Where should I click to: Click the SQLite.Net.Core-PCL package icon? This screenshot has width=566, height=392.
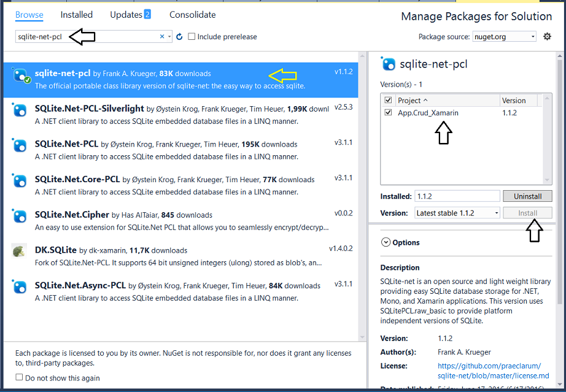click(x=20, y=181)
